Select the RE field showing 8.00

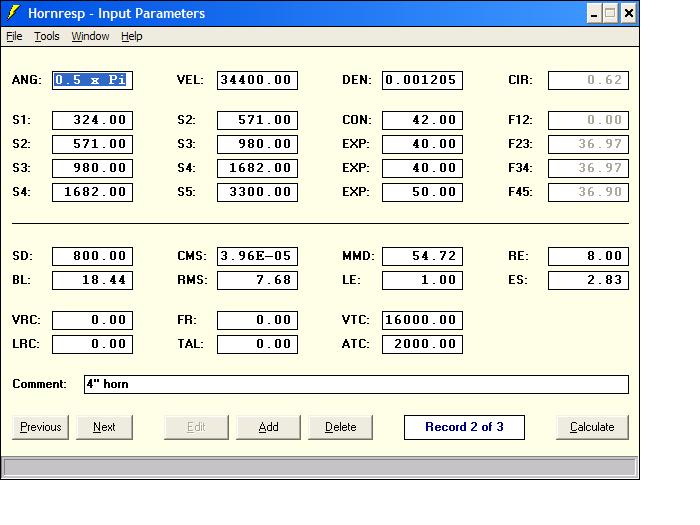tap(588, 256)
